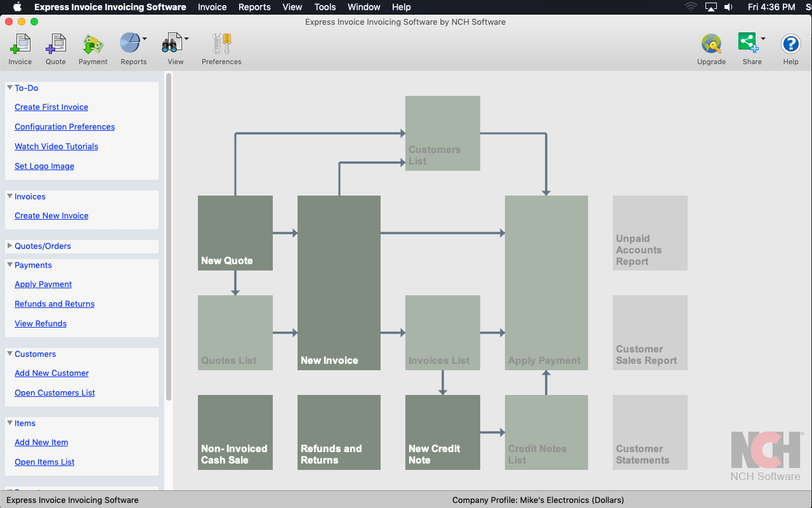Screen dimensions: 812x508
Task: Click the Invoice toolbar icon
Action: coord(20,44)
